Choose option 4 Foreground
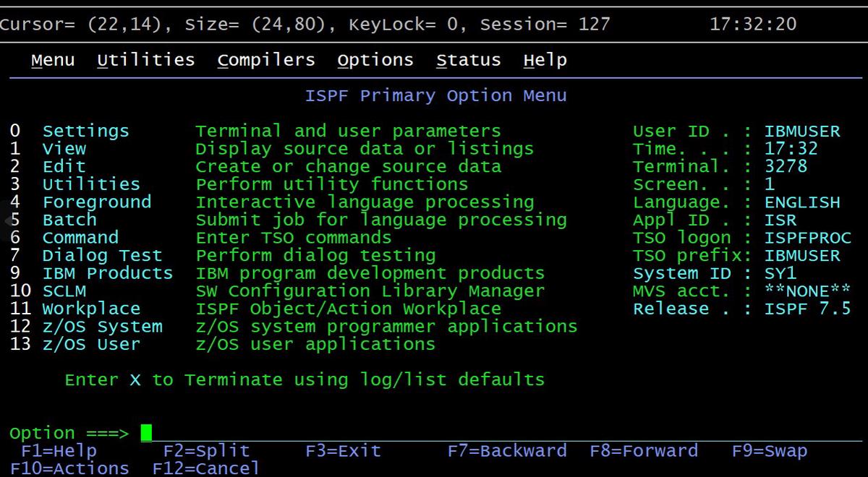This screenshot has width=868, height=477. pyautogui.click(x=96, y=202)
